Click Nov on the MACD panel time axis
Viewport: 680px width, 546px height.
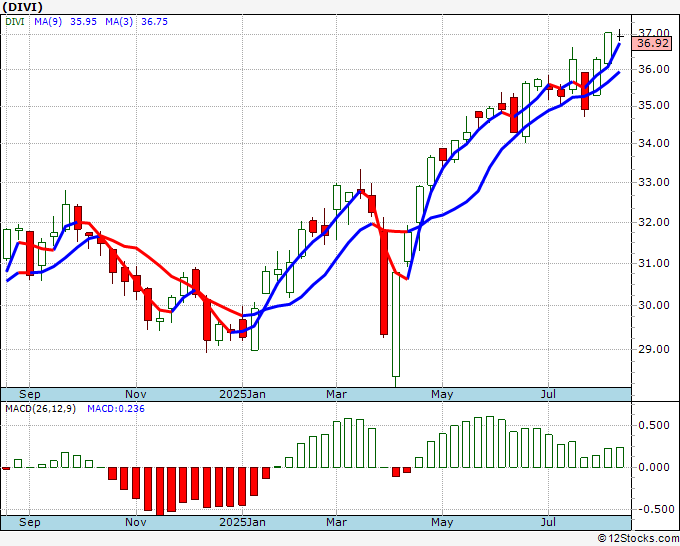[136, 522]
